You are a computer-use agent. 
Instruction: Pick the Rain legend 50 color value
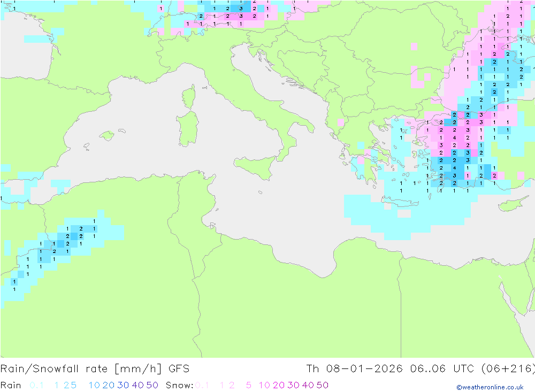152,385
